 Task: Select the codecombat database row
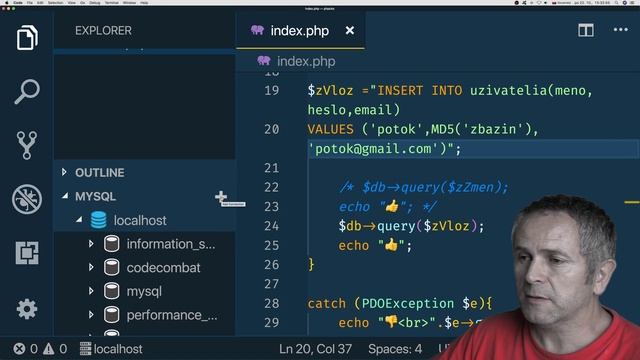pos(144,268)
